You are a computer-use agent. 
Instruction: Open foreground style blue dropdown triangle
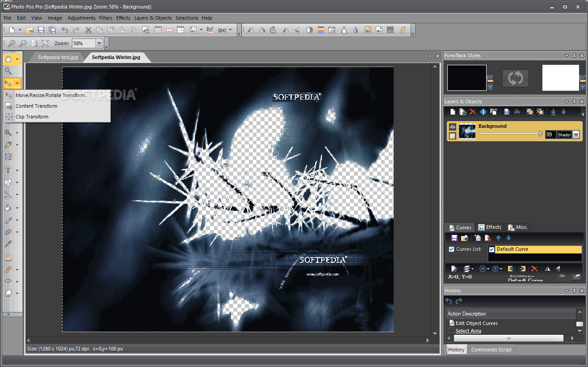point(490,87)
